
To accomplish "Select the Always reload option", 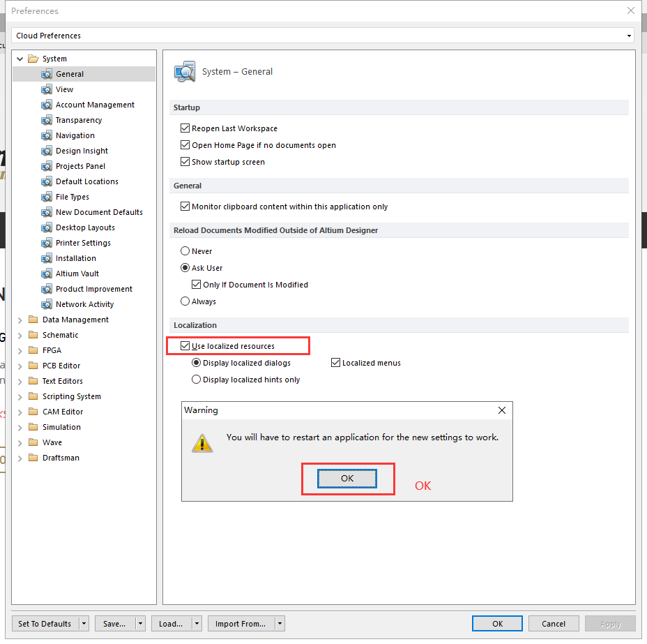I will (185, 301).
